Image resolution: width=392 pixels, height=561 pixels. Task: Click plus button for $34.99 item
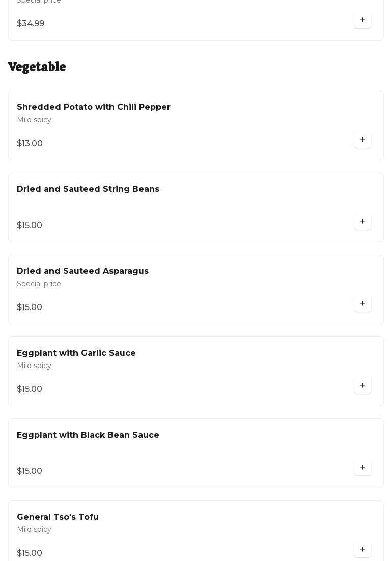coord(362,20)
